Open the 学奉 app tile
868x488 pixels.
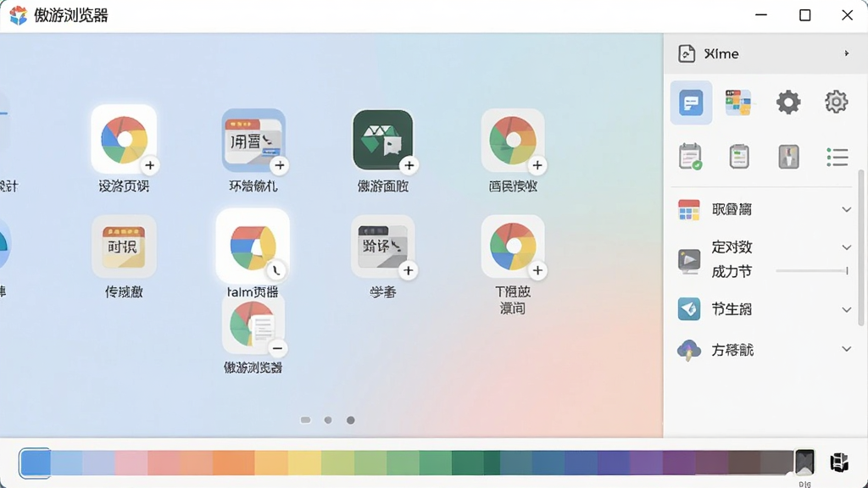tap(383, 247)
